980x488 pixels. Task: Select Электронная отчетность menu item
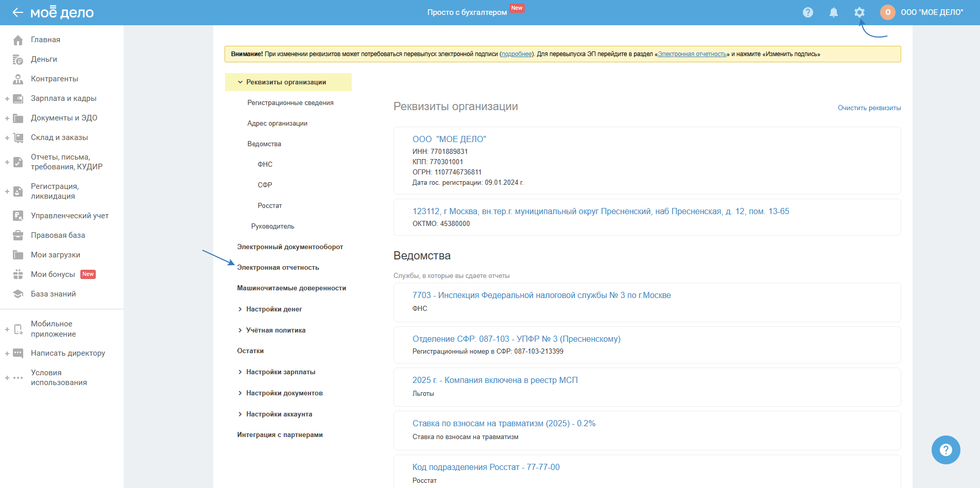click(278, 268)
